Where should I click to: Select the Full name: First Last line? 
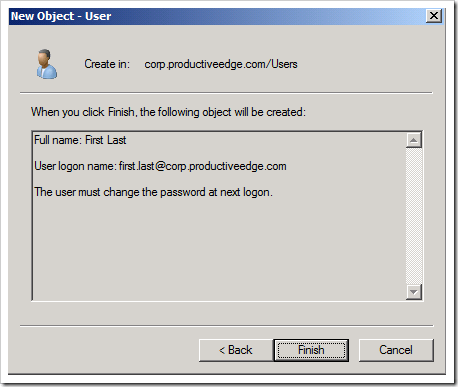click(80, 140)
